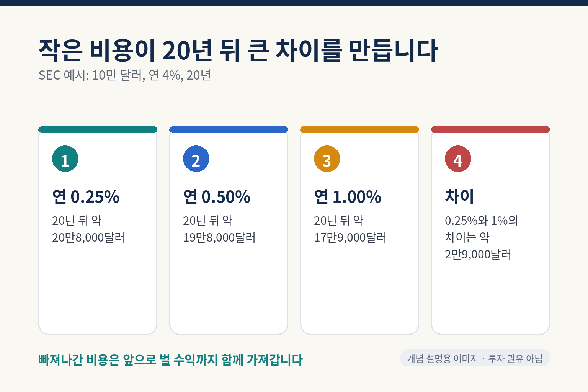Click the teal bar atop first card
This screenshot has width=588, height=392.
98,129
